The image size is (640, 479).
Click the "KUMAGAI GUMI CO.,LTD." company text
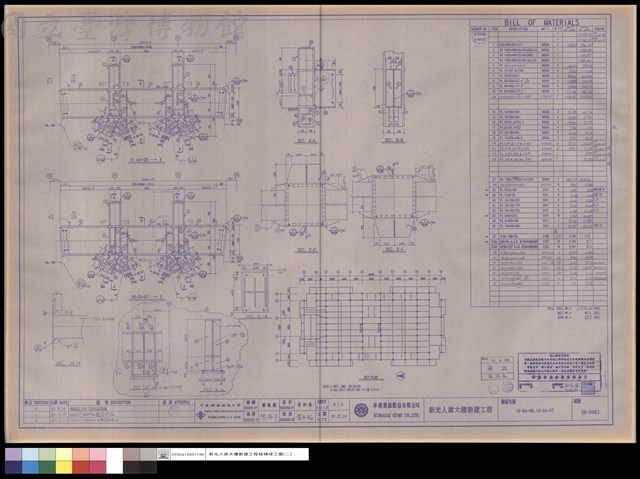396,414
